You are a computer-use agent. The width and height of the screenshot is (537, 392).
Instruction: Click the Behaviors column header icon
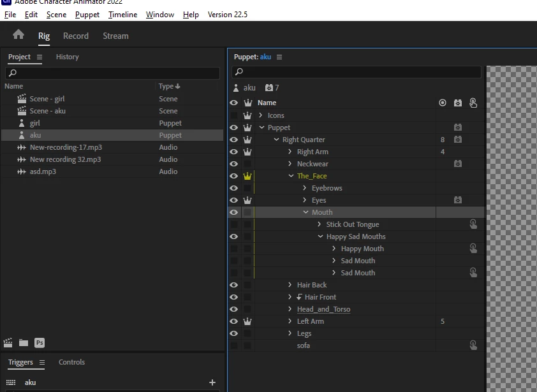click(458, 103)
